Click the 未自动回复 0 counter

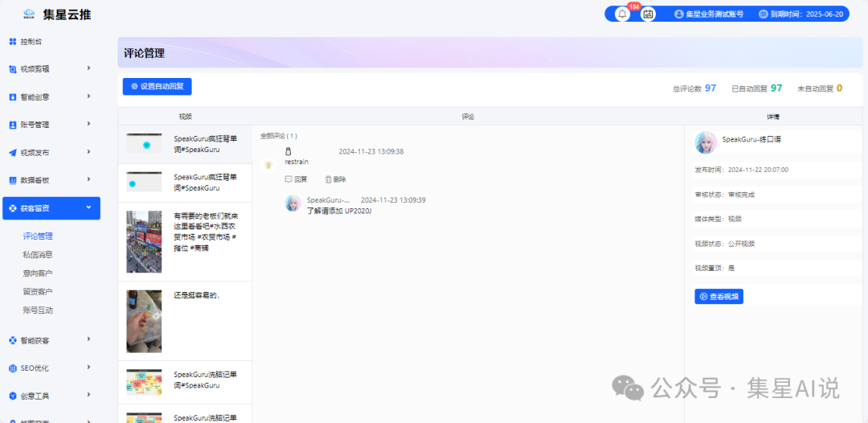[820, 88]
